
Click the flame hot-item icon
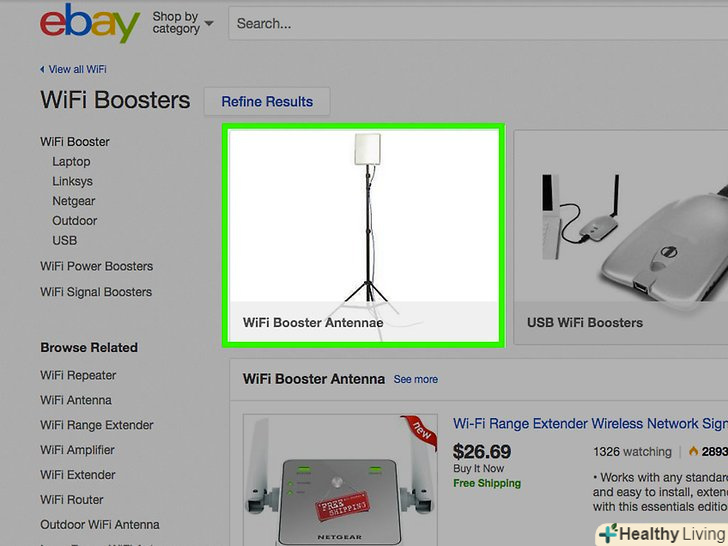click(694, 451)
